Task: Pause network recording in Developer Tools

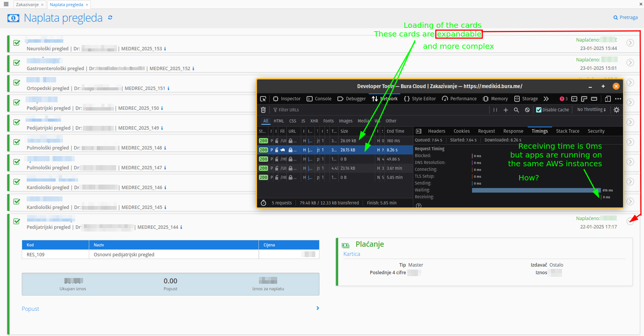Action: tap(495, 110)
